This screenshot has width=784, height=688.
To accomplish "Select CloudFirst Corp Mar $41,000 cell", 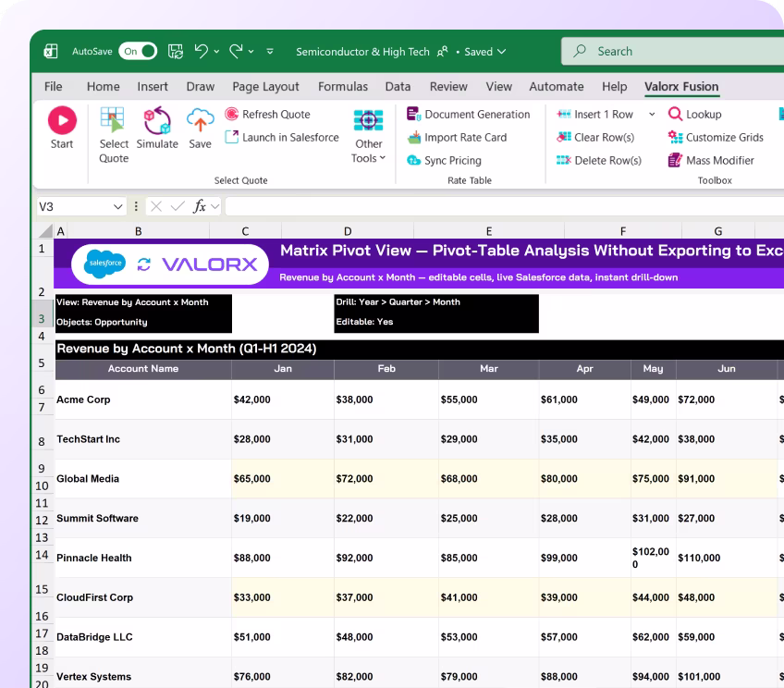I will pos(488,597).
